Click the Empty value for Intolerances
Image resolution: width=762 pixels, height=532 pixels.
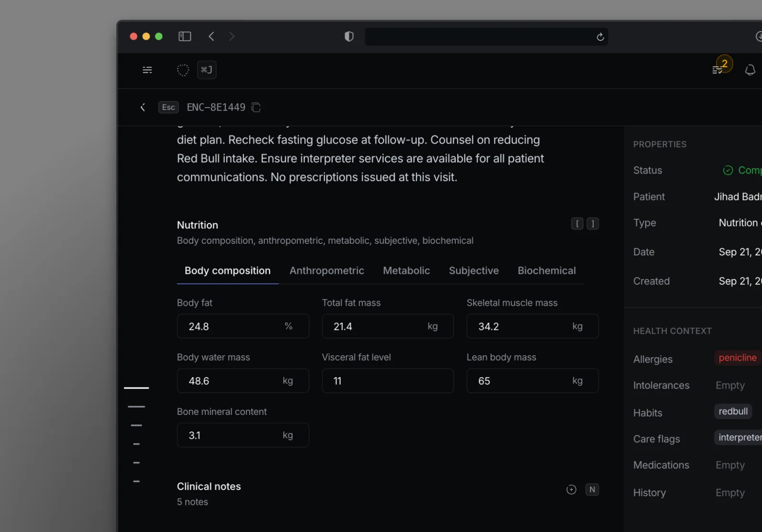coord(730,385)
